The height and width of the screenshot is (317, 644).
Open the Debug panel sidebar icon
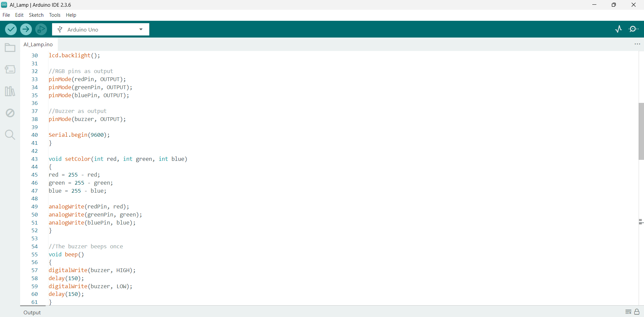pyautogui.click(x=10, y=113)
